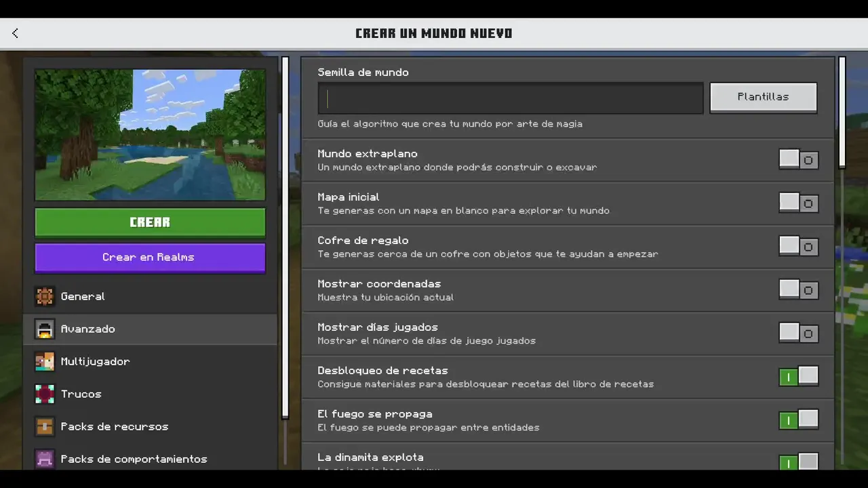The height and width of the screenshot is (488, 868).
Task: Switch to the Trucos section
Action: pos(150,394)
